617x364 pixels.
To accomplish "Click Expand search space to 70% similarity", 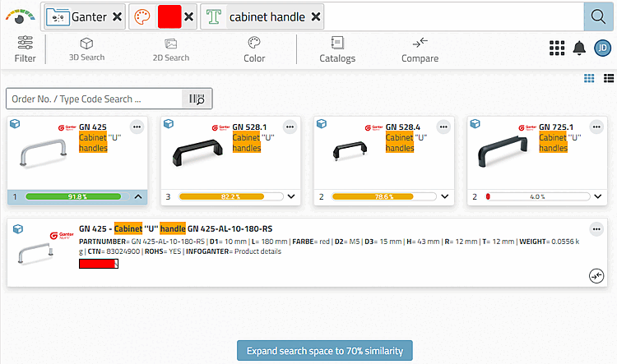I will click(325, 351).
